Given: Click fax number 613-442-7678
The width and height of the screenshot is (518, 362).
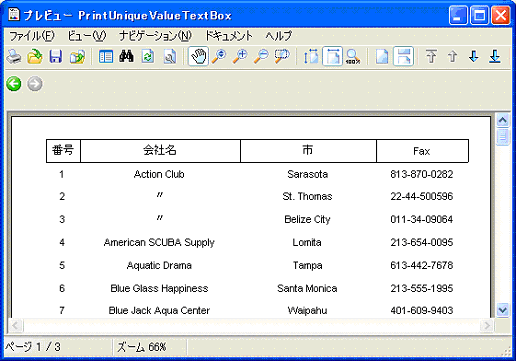Looking at the screenshot, I should tap(422, 266).
